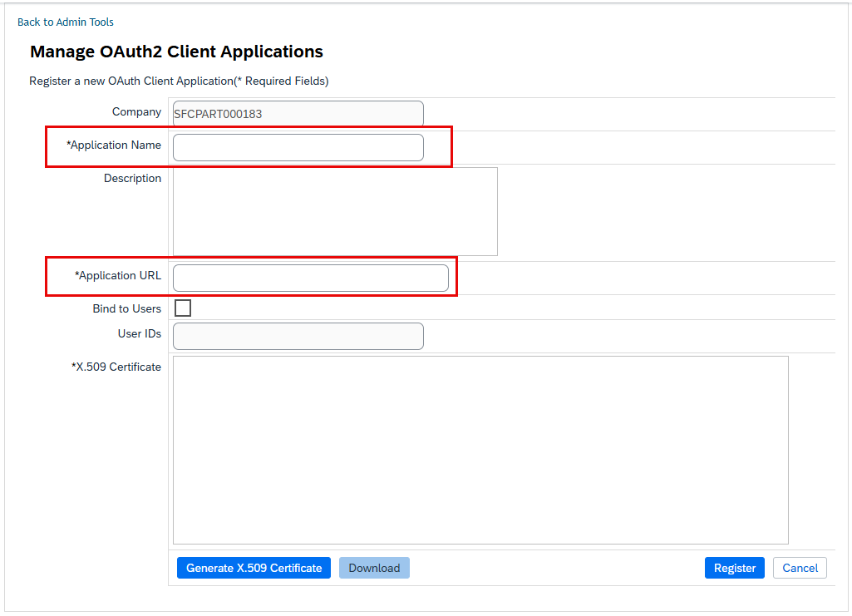852x616 pixels.
Task: Click the User IDs label
Action: (140, 333)
